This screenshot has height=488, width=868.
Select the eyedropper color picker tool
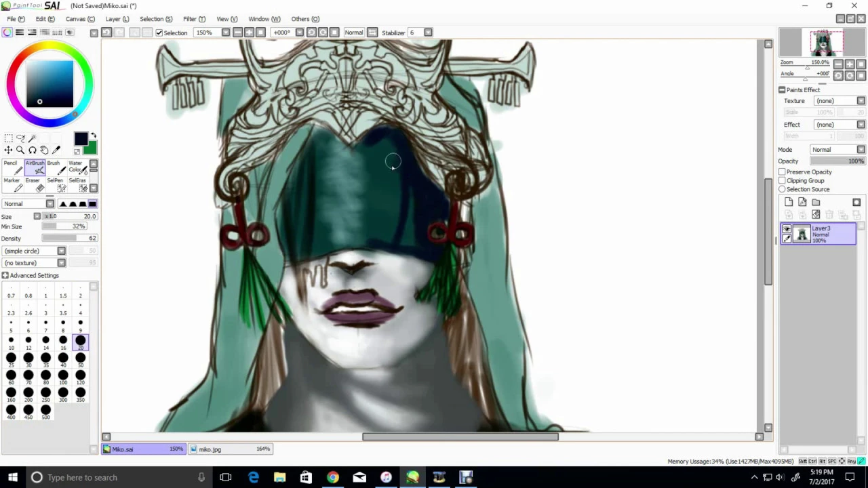56,150
